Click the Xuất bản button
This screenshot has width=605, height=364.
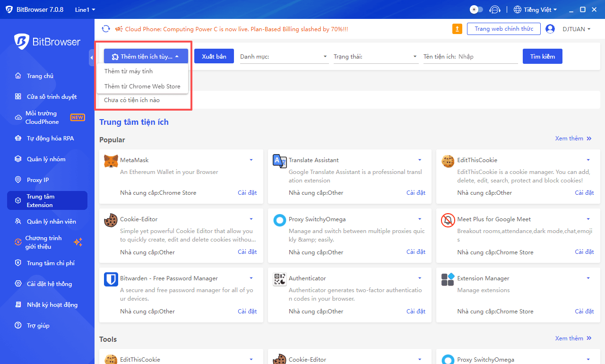[214, 56]
